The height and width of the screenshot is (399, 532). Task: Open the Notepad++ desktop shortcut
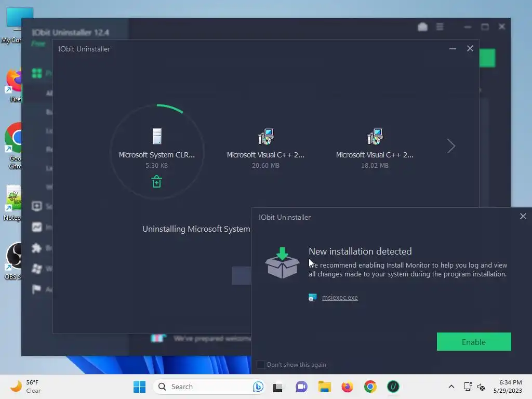click(x=13, y=203)
